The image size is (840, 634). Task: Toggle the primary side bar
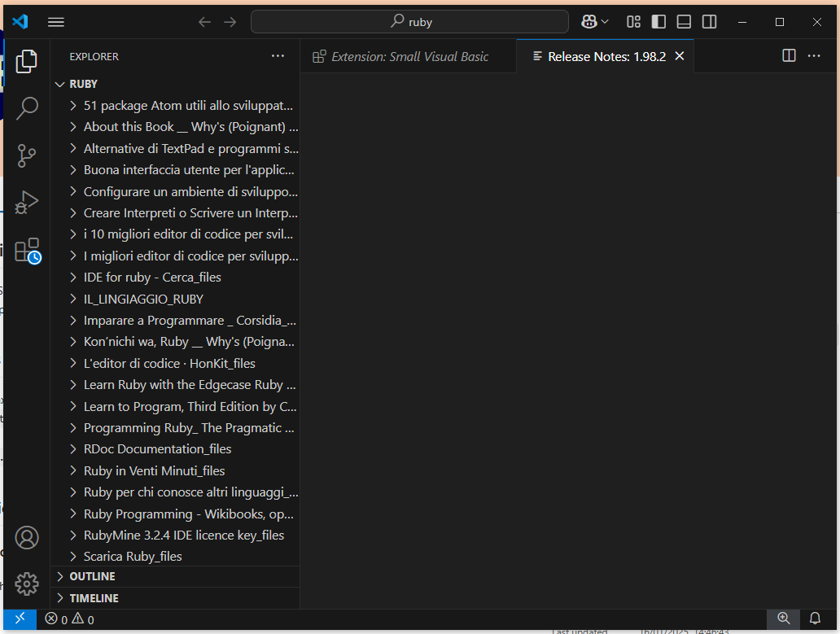click(x=658, y=21)
